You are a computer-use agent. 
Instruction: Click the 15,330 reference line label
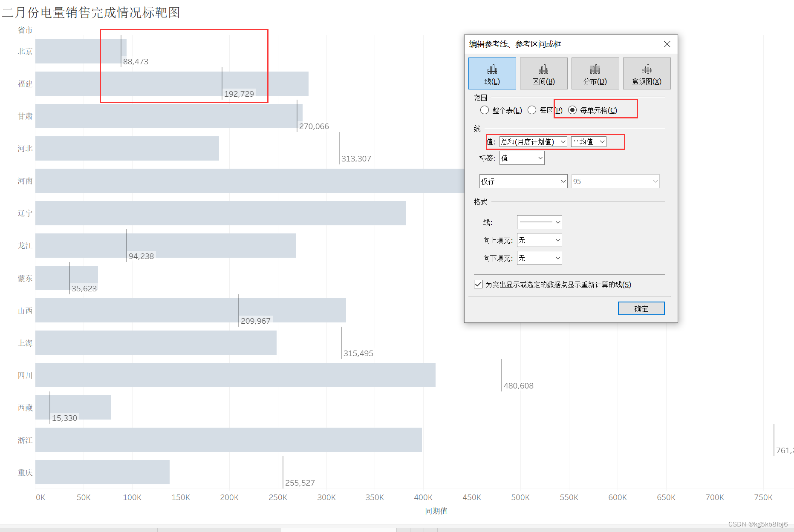coord(65,418)
